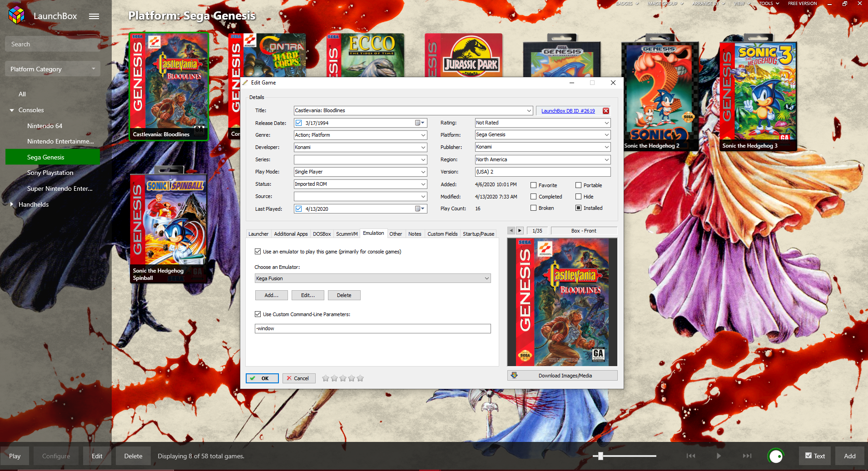Viewport: 868px width, 471px height.
Task: Click the Add... emulator button
Action: (x=272, y=295)
